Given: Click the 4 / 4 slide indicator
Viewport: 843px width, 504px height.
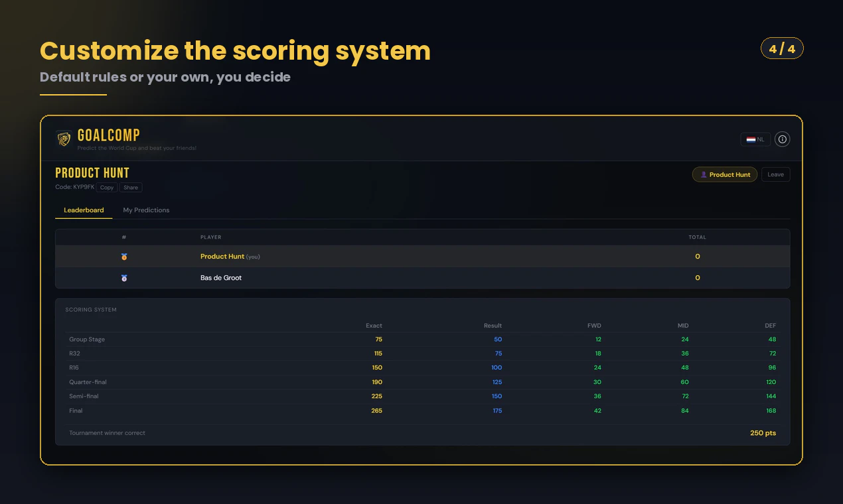Looking at the screenshot, I should (782, 48).
